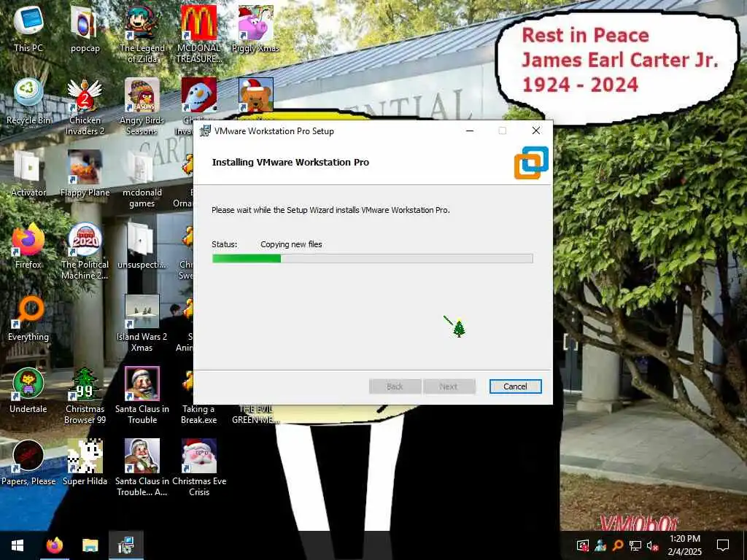Select the Piggly Xmas shortcut

pos(255,30)
